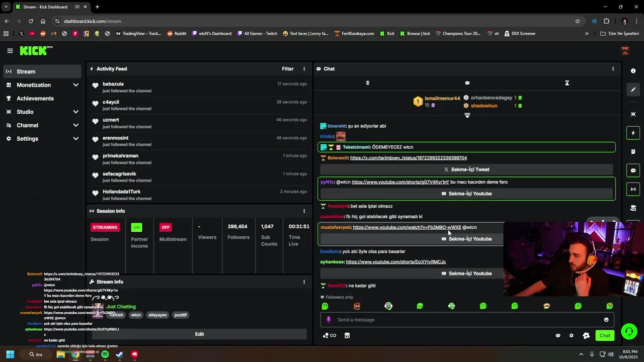Toggle the Partner Income ON badge

click(136, 227)
